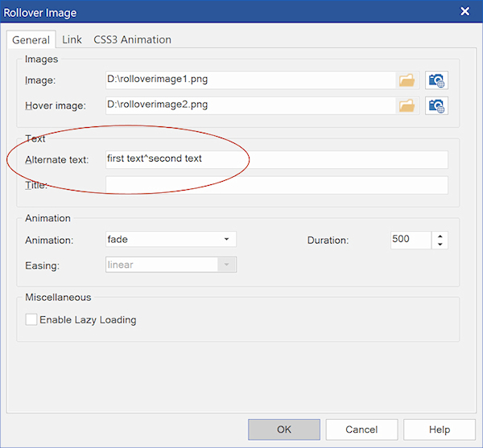Viewport: 483px width, 448px height.
Task: Browse folder for the Image file
Action: pos(407,80)
